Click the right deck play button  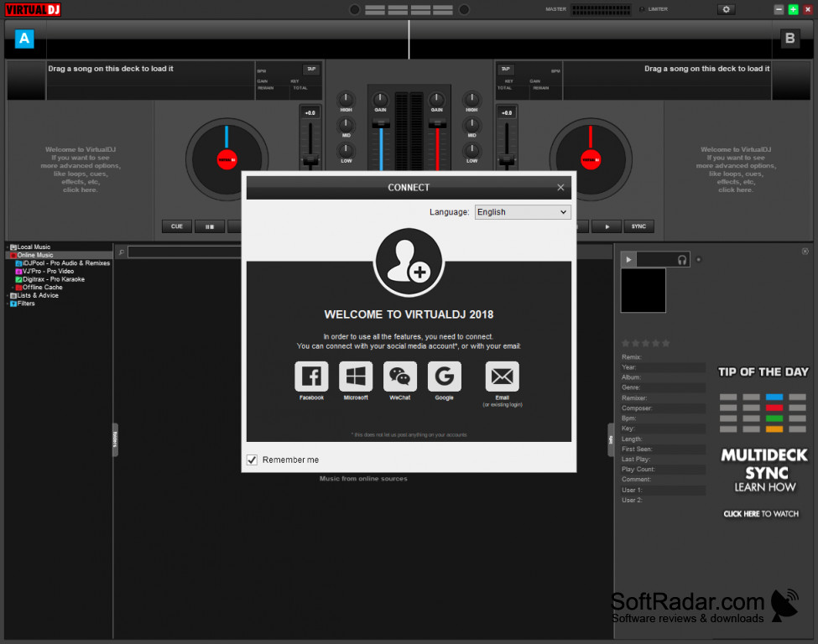pos(607,226)
